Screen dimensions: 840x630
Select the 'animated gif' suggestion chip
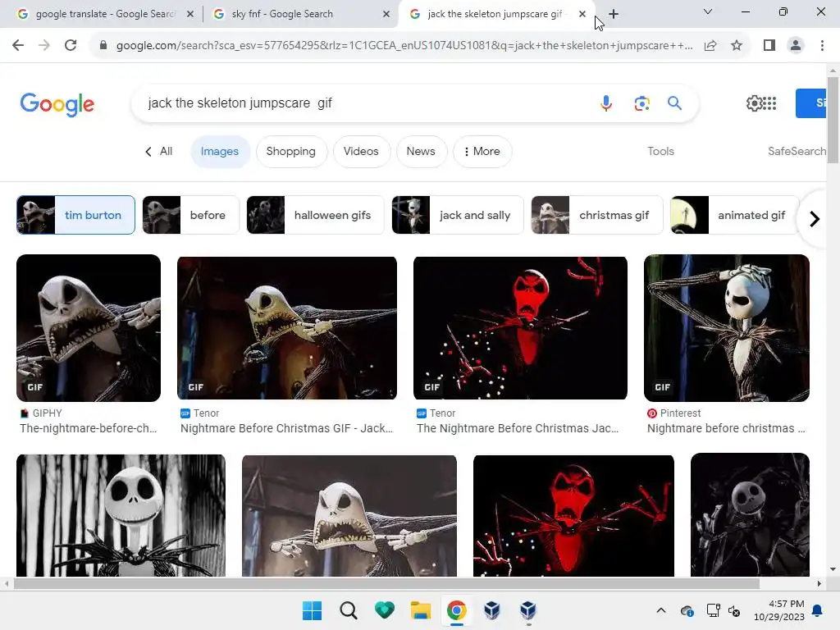pyautogui.click(x=734, y=215)
